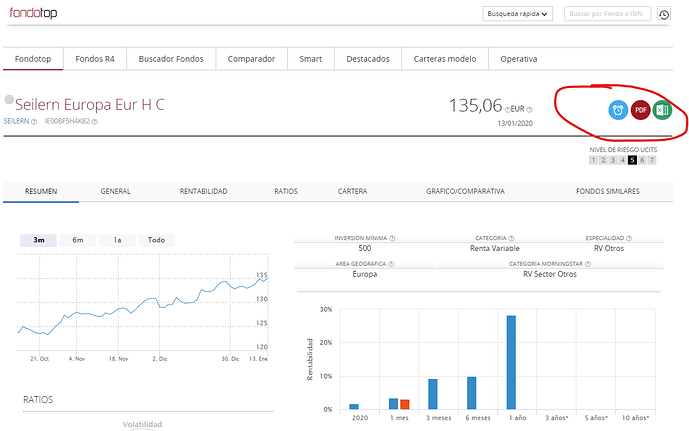
Task: View the CARTERA section tab
Action: [352, 192]
